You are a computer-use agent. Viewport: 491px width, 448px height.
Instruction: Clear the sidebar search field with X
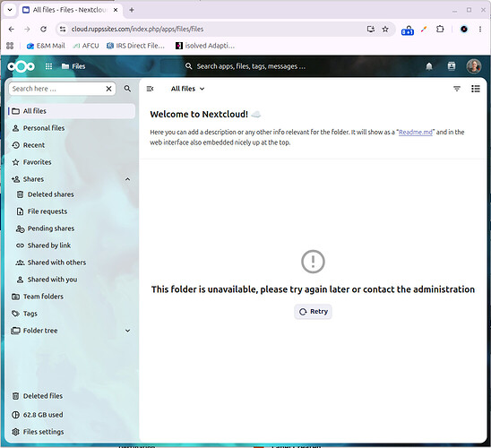click(x=108, y=89)
